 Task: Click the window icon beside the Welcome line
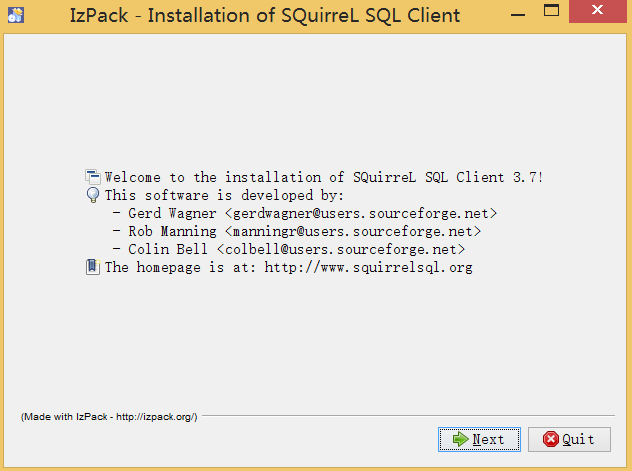tap(93, 177)
